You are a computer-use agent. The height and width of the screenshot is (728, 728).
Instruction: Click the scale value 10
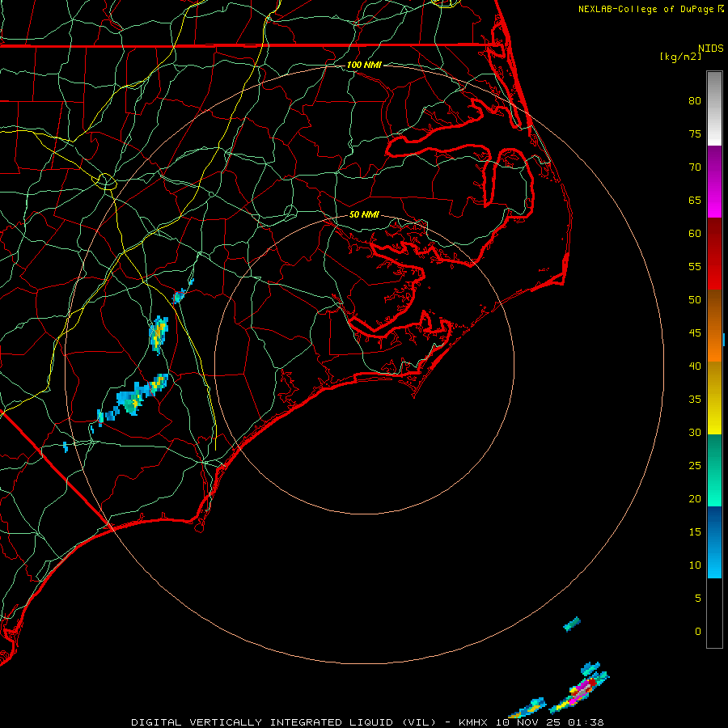tap(695, 565)
